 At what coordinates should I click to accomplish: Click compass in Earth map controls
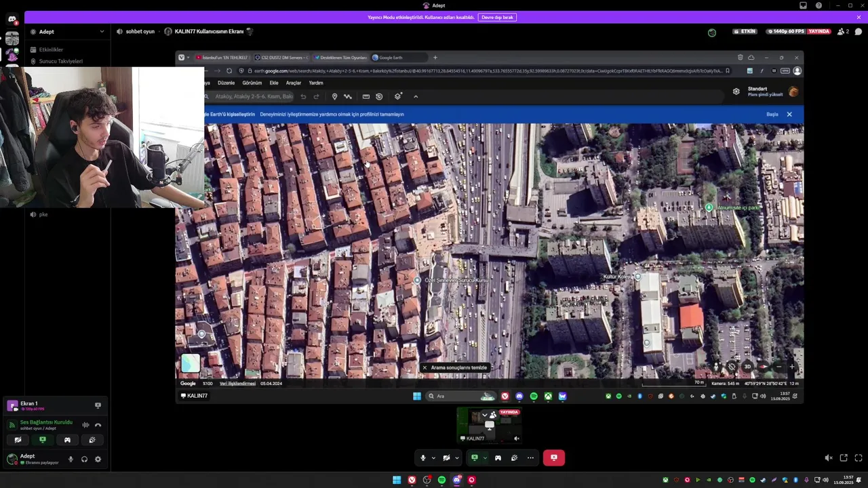(x=763, y=367)
